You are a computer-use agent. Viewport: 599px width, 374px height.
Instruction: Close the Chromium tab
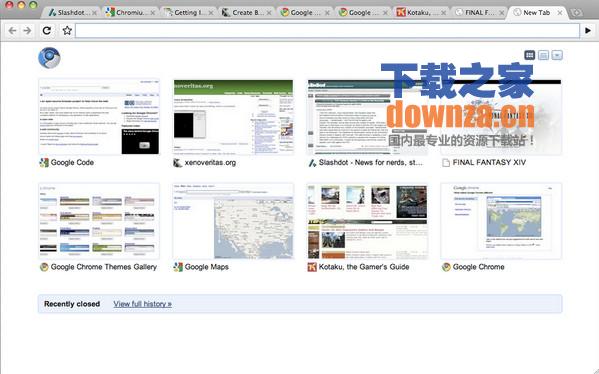(152, 13)
